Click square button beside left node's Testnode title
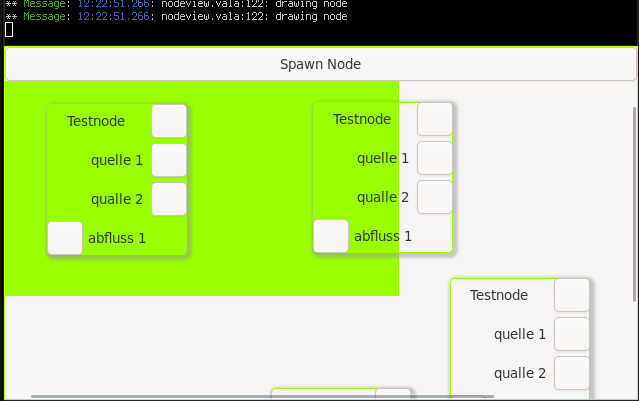This screenshot has width=639, height=401. 169,120
